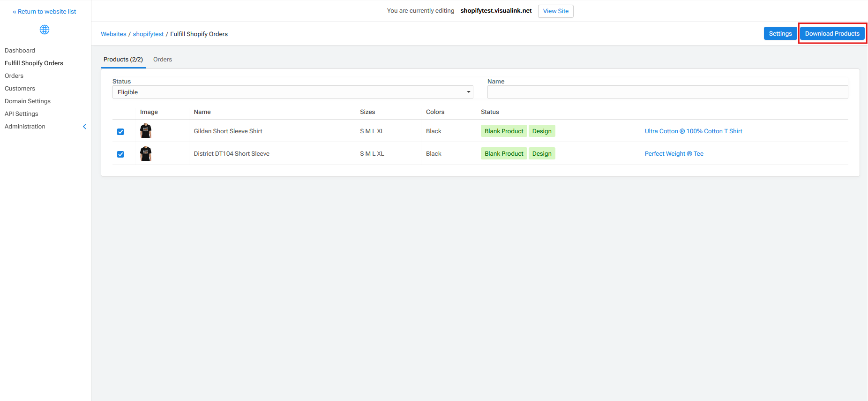
Task: Collapse sidebar using the chevron arrow
Action: point(84,127)
